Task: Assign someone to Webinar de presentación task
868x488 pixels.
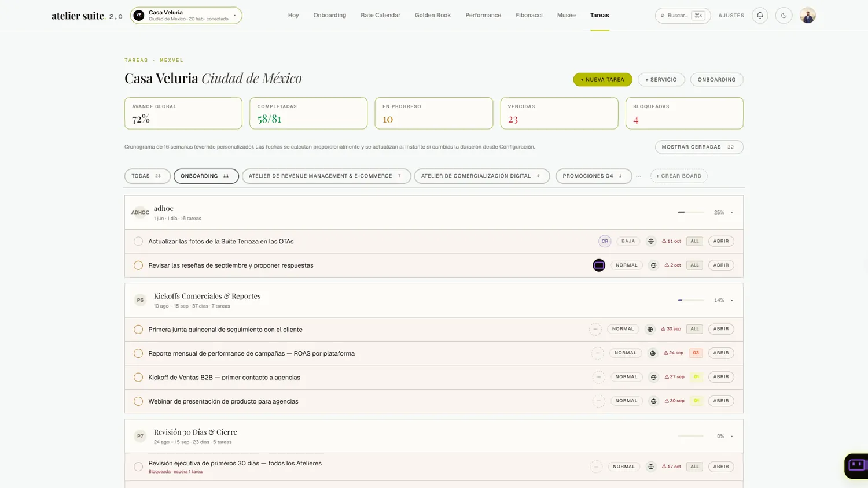Action: pos(599,401)
